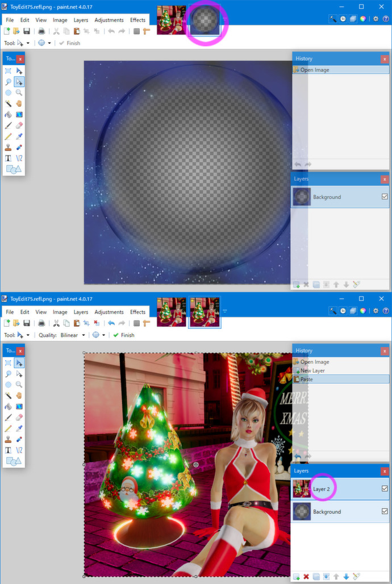Uncheck Background visibility in transparent-circle window Layers panel
Viewport: 392px width, 584px height.
click(385, 197)
